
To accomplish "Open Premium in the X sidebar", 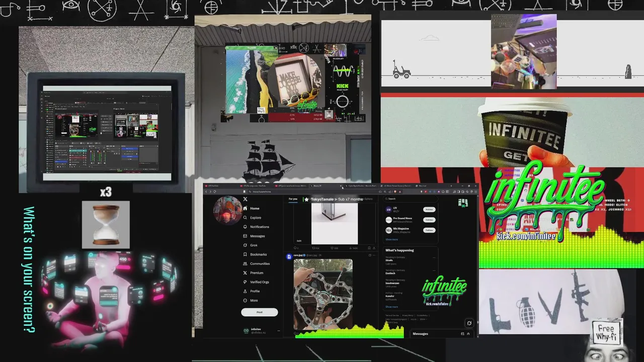I will 253,273.
